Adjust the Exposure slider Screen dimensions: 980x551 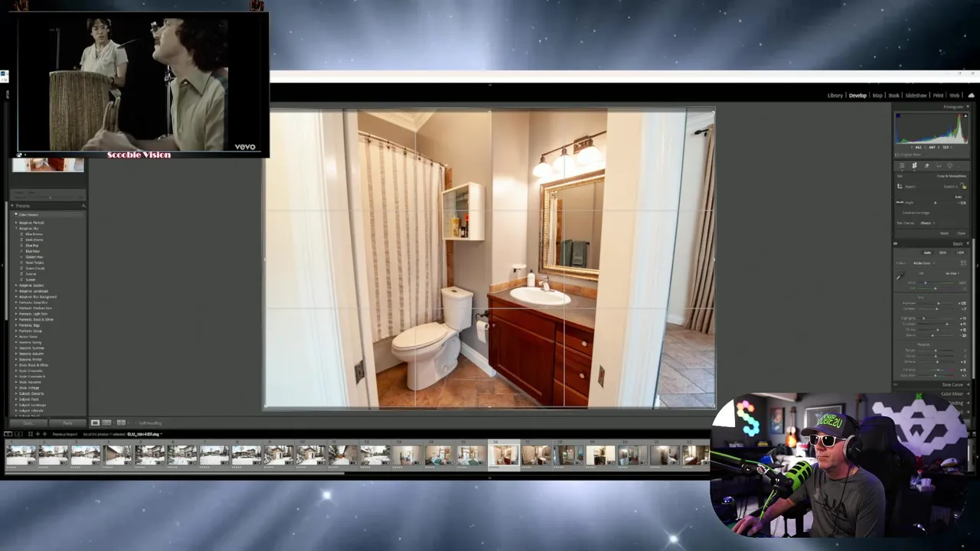point(937,303)
